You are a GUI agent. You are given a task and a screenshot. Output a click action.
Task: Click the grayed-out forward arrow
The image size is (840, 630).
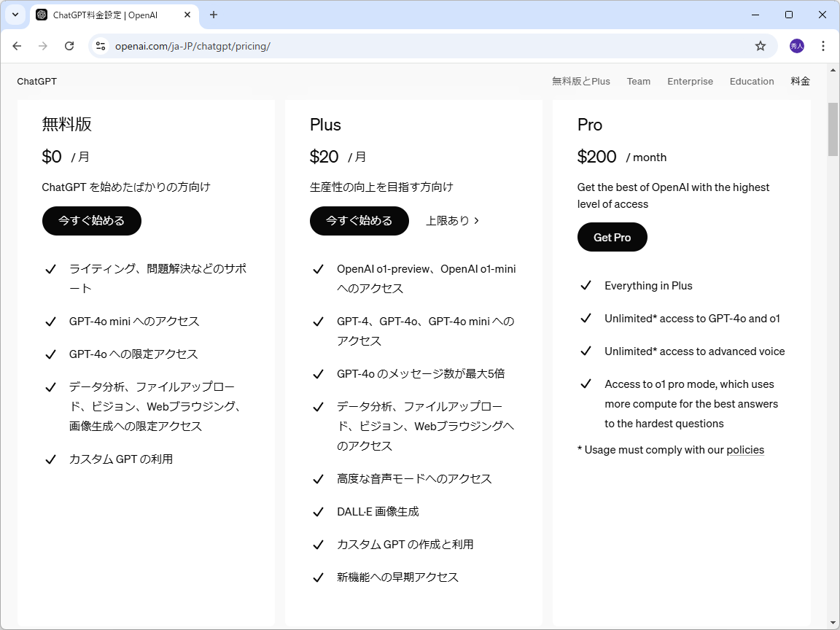coord(43,45)
